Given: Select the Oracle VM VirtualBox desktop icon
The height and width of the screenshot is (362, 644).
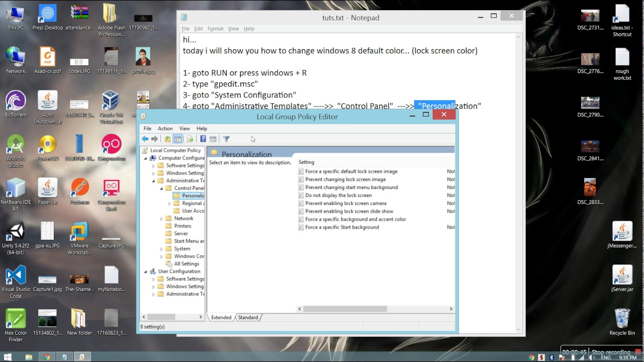Looking at the screenshot, I should pos(111,108).
